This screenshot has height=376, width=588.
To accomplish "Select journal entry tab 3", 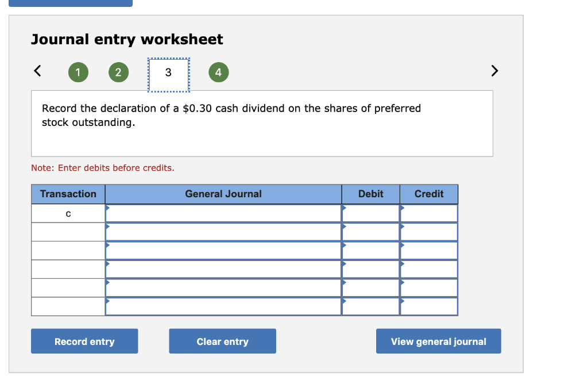I will (169, 75).
